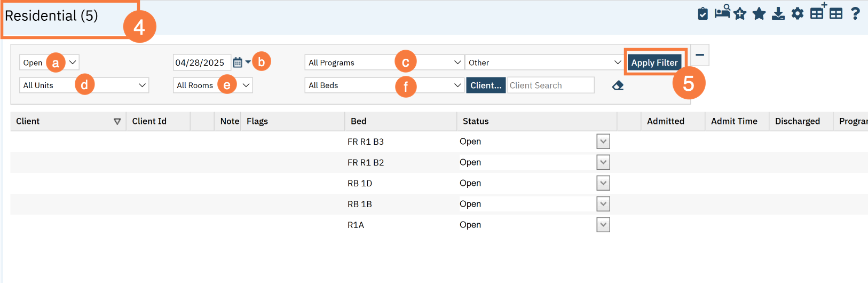Open the calendar date picker icon
This screenshot has height=283, width=868.
[x=238, y=62]
